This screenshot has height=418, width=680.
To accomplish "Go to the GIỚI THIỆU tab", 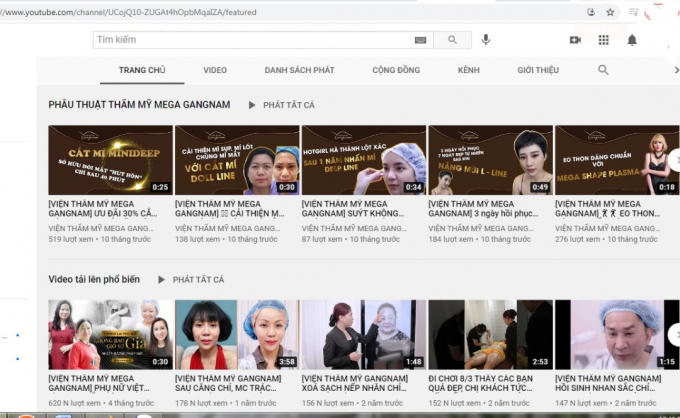I will (538, 71).
